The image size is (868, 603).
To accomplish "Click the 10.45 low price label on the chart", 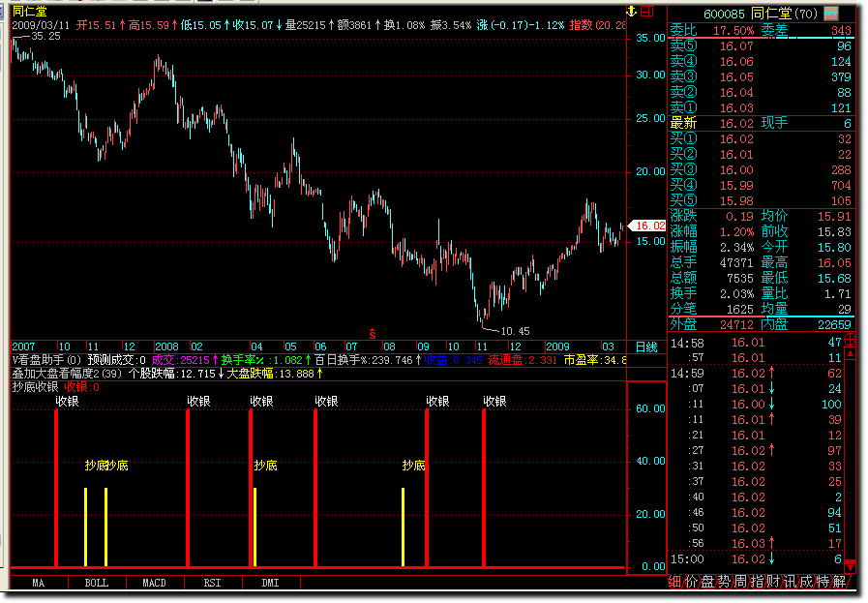I will (x=515, y=331).
